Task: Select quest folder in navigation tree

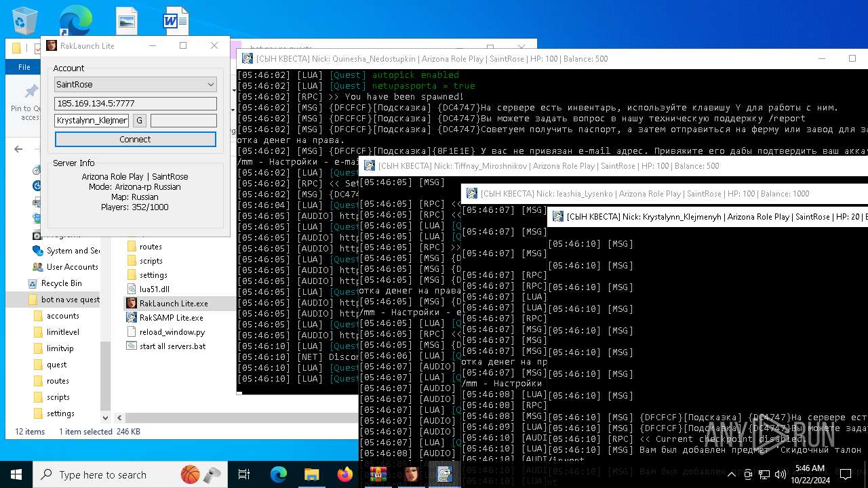Action: (56, 365)
